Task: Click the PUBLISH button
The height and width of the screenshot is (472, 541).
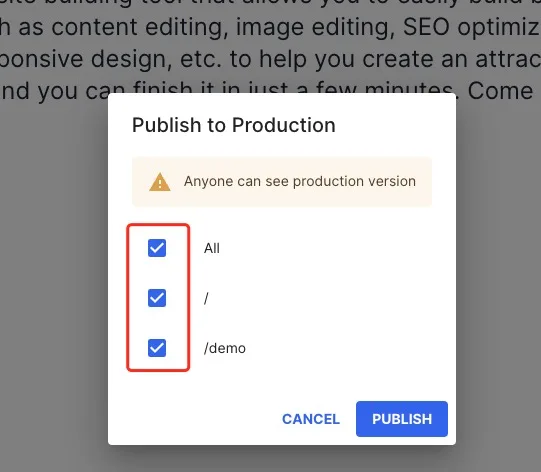Action: coord(402,419)
